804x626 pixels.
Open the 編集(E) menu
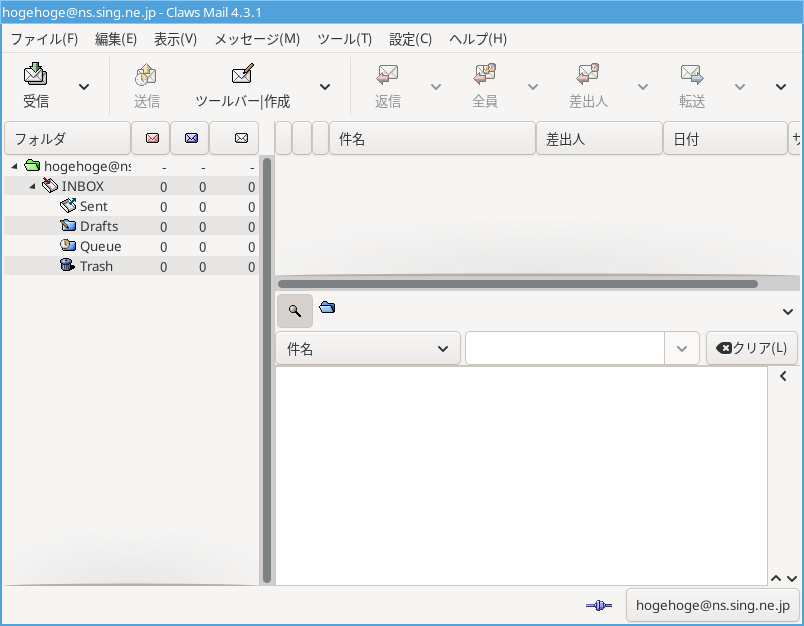tap(116, 39)
